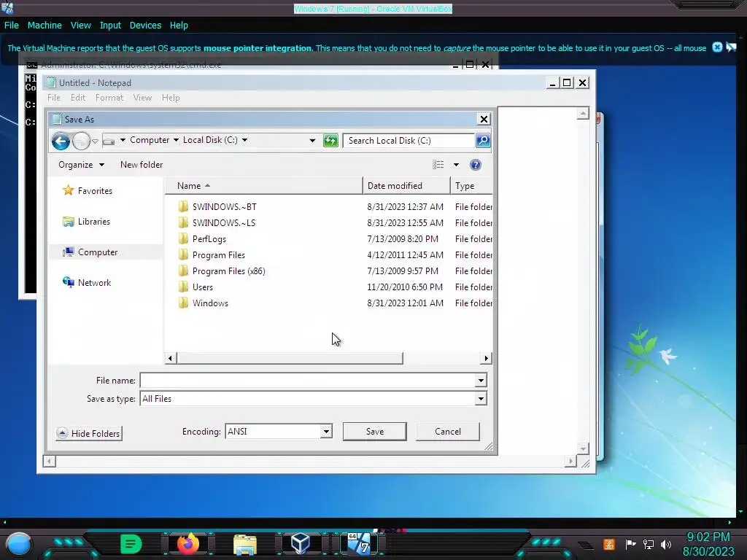Collapse the pane with Hide Folders
This screenshot has width=747, height=560.
(x=89, y=433)
